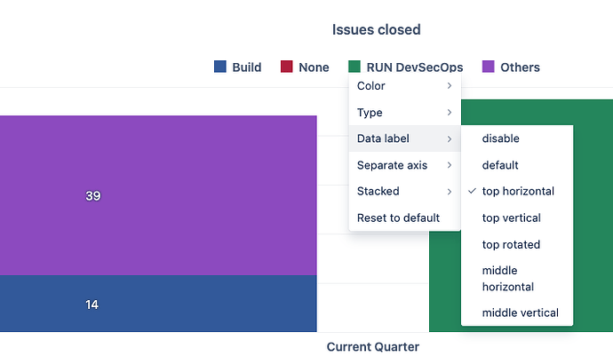Click the Issues closed chart title
Image resolution: width=613 pixels, height=364 pixels.
point(377,29)
